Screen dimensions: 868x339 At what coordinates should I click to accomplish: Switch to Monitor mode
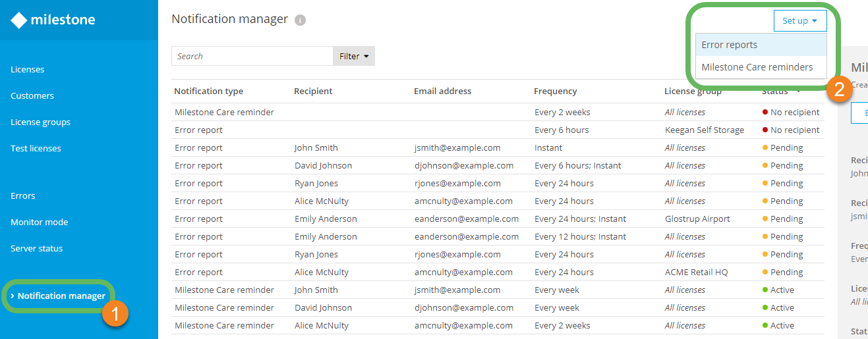coord(40,222)
